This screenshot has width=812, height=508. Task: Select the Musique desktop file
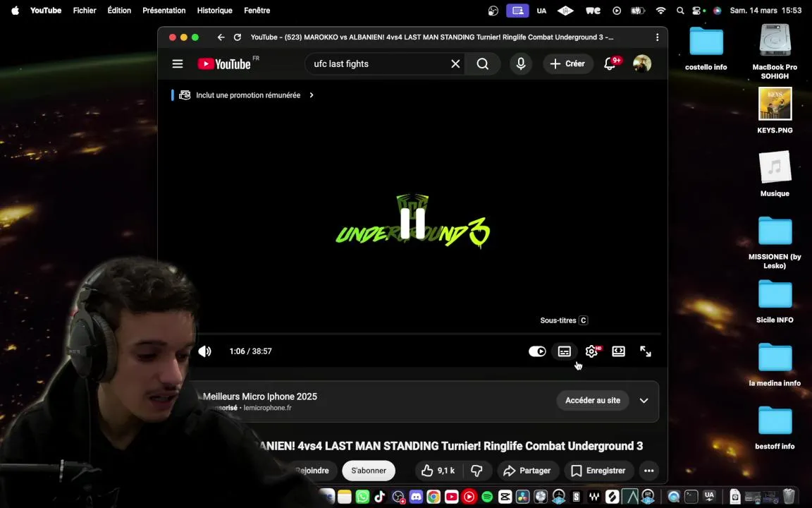pos(775,174)
